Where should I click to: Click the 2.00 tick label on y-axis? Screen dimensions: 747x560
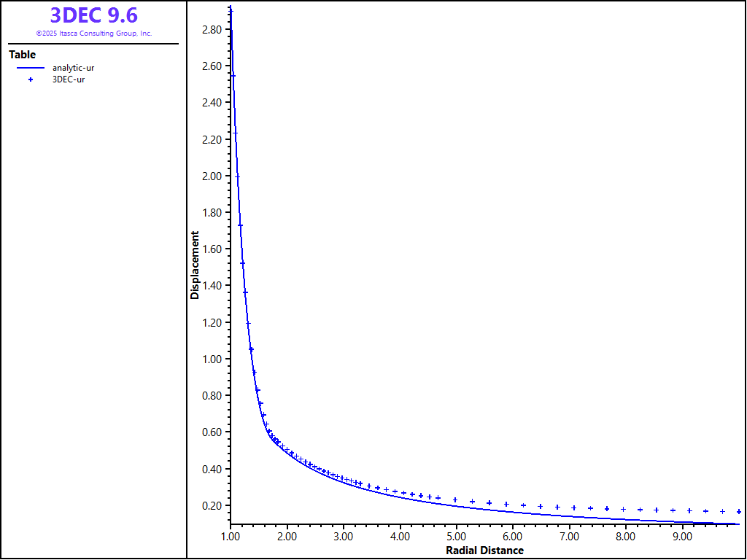212,176
